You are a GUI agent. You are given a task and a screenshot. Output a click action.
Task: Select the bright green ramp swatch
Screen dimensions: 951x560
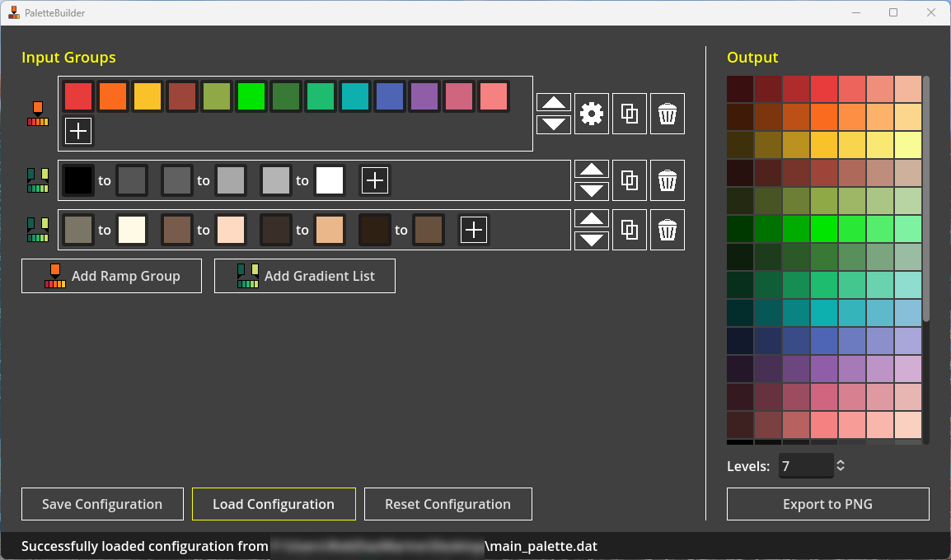(x=251, y=96)
